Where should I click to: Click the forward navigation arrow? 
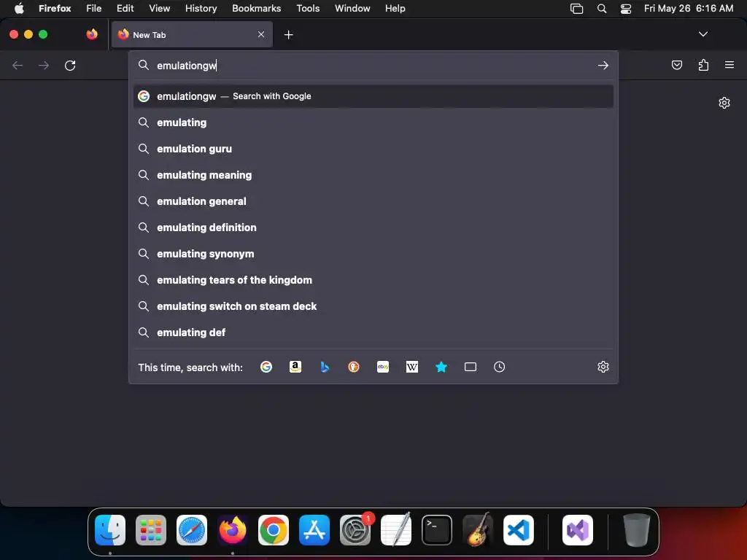[44, 65]
